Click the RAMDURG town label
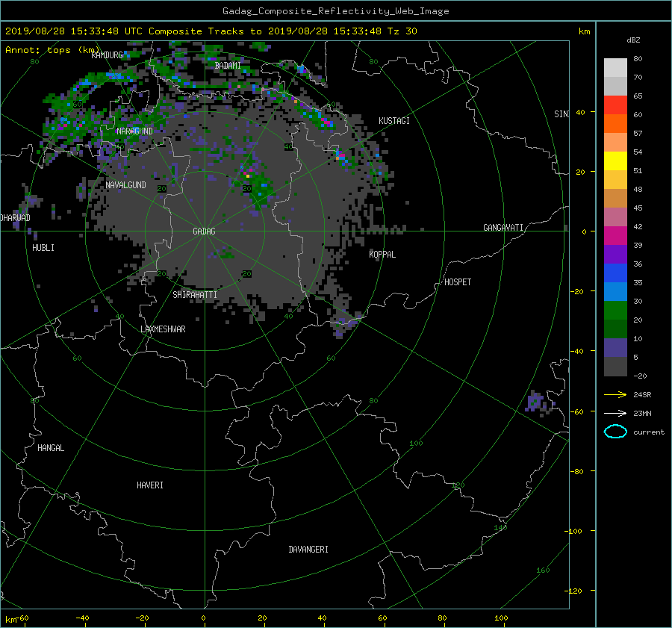Screen dimensions: 672x628 tap(107, 55)
